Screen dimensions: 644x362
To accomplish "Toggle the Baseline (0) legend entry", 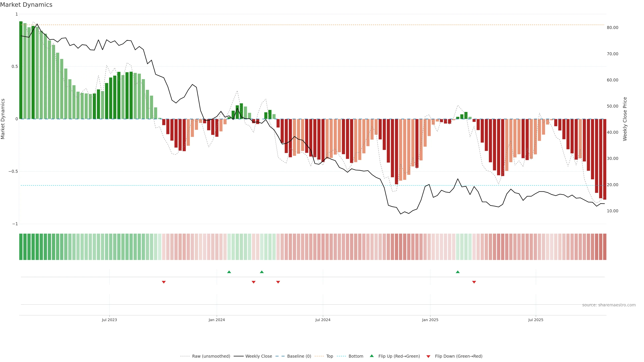I will coord(299,356).
